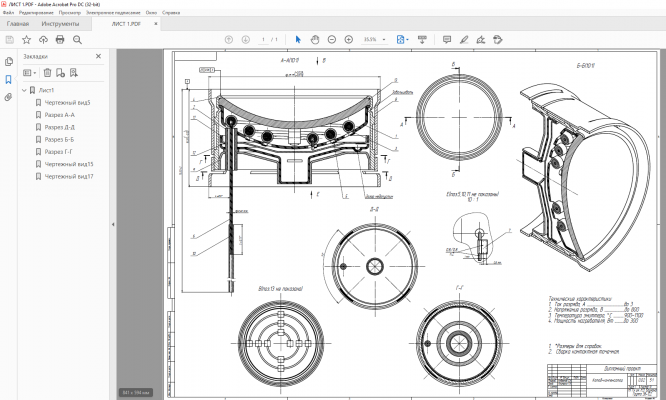Toggle the page thumbnails panel icon
The image size is (666, 400).
point(9,61)
